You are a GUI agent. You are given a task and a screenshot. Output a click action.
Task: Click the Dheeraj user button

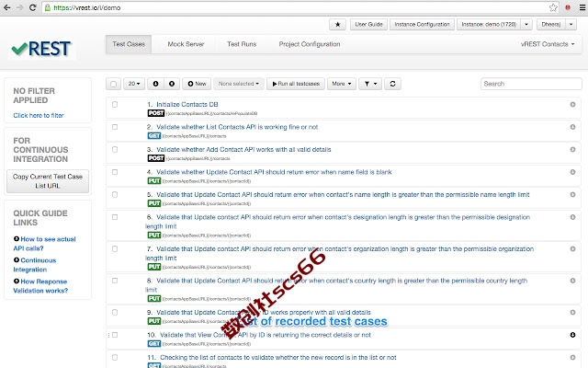pos(551,25)
